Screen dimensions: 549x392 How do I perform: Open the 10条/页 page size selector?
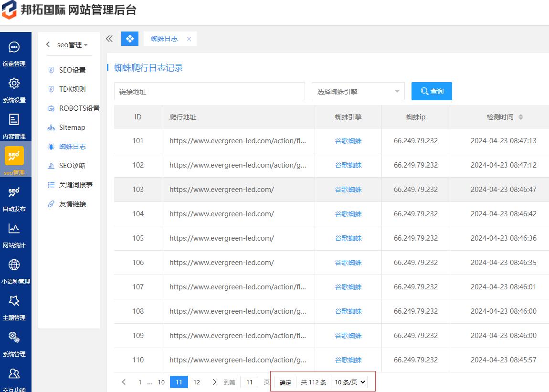[x=349, y=382]
